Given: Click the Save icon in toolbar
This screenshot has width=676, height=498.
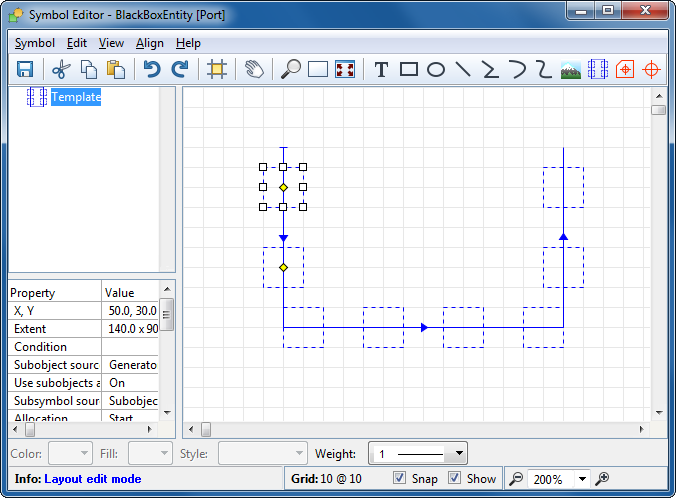Looking at the screenshot, I should coord(25,69).
